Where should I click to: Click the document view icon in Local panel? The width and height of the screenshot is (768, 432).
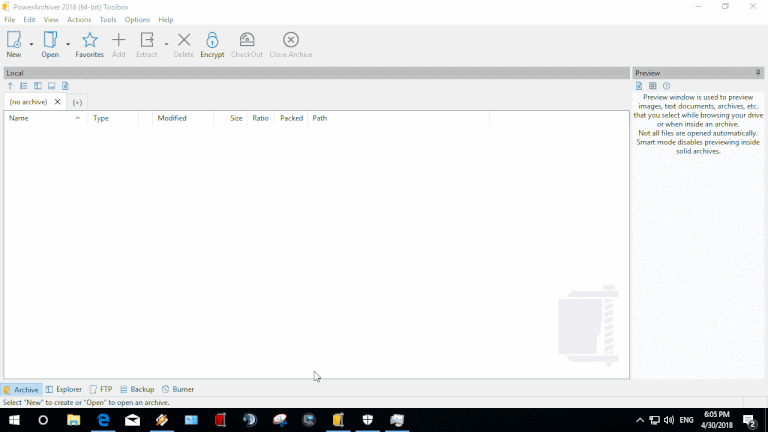pyautogui.click(x=65, y=86)
